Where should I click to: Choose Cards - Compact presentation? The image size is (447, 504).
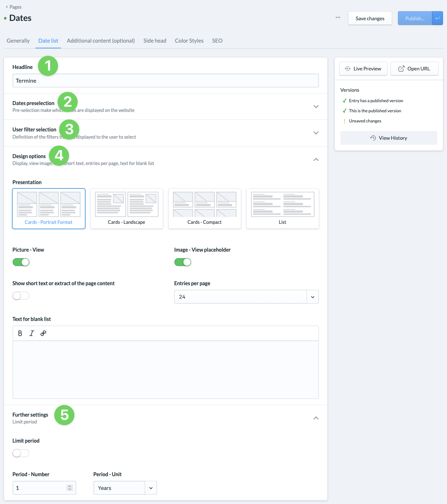coord(205,209)
